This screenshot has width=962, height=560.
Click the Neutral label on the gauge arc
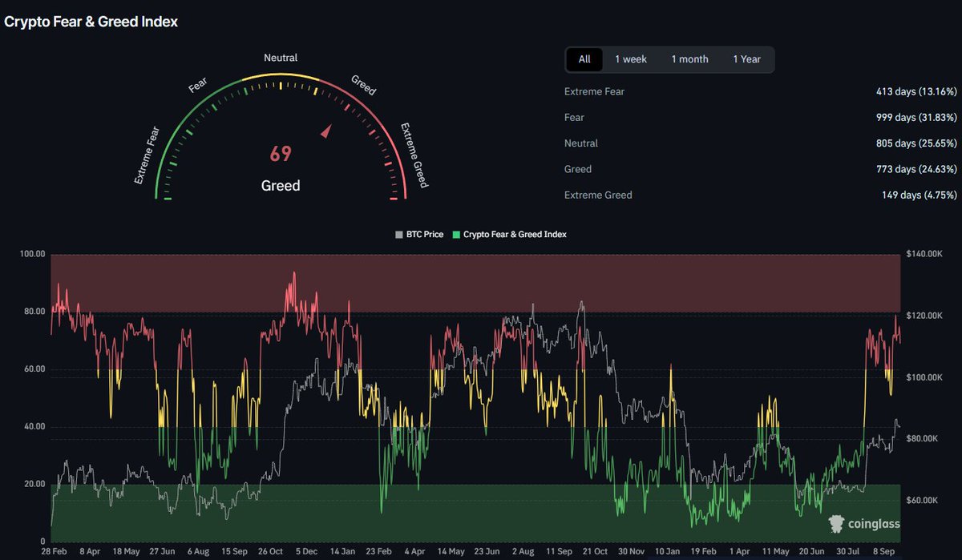point(281,58)
